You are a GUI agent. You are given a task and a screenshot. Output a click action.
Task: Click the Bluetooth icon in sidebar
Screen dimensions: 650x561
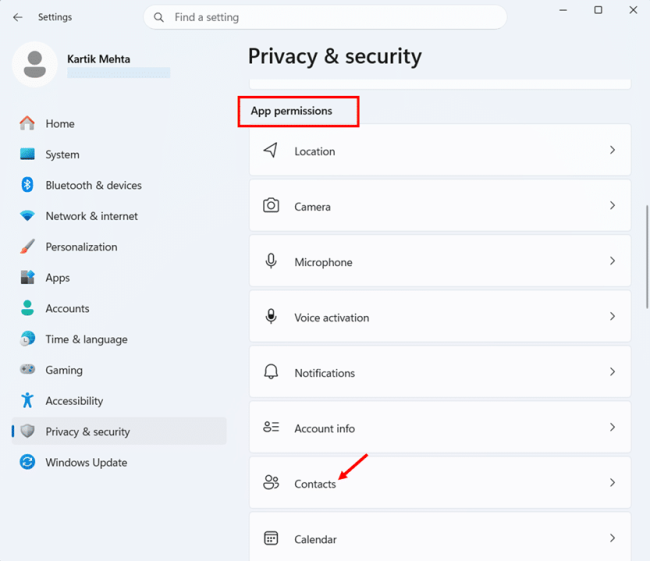point(27,185)
